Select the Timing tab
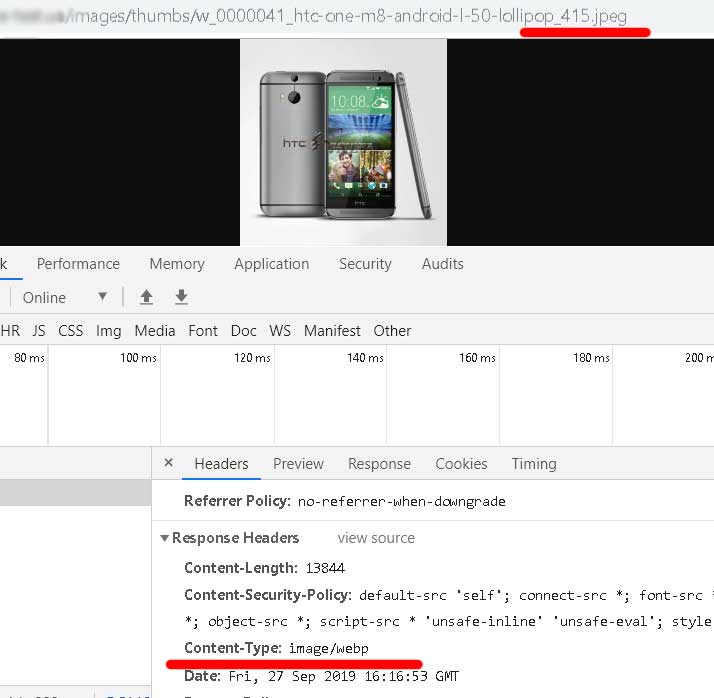This screenshot has height=698, width=714. click(x=534, y=464)
